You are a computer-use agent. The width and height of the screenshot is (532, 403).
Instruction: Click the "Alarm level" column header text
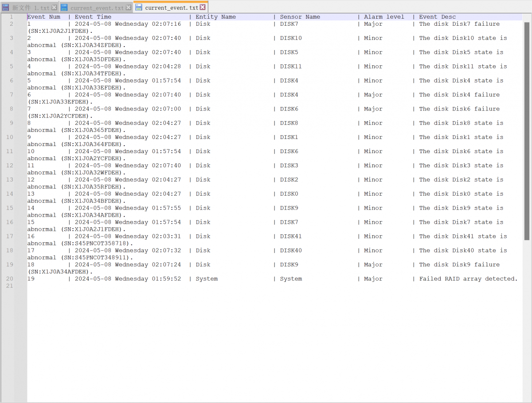(x=384, y=17)
